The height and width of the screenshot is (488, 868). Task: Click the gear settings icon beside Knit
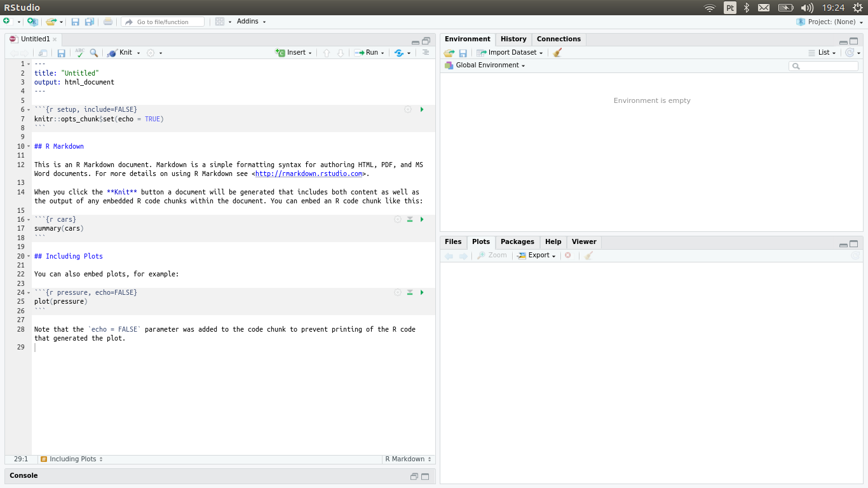click(151, 53)
